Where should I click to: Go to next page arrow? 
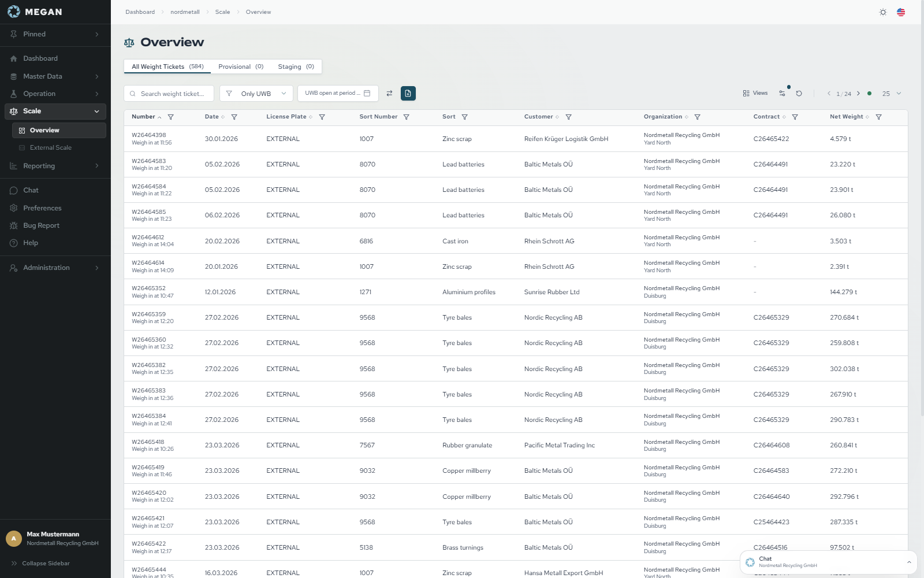(x=858, y=93)
